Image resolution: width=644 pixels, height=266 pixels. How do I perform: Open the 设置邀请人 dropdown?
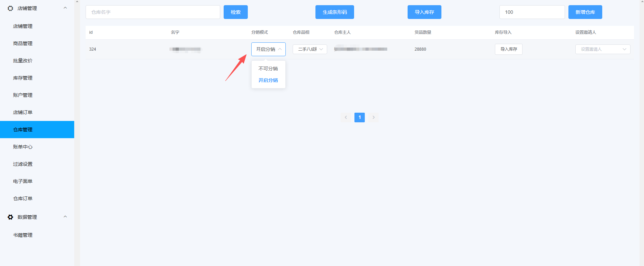coord(603,49)
